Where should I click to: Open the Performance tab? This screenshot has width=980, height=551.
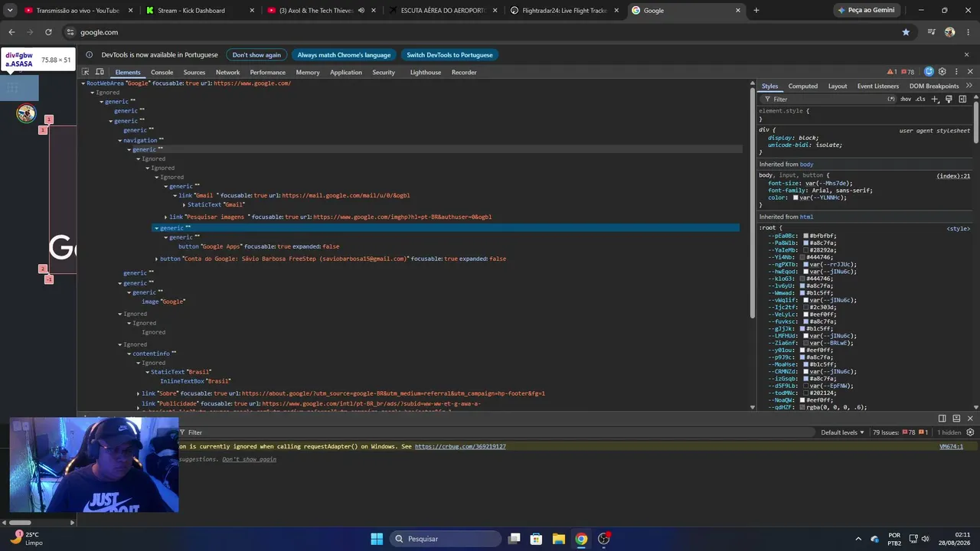267,72
